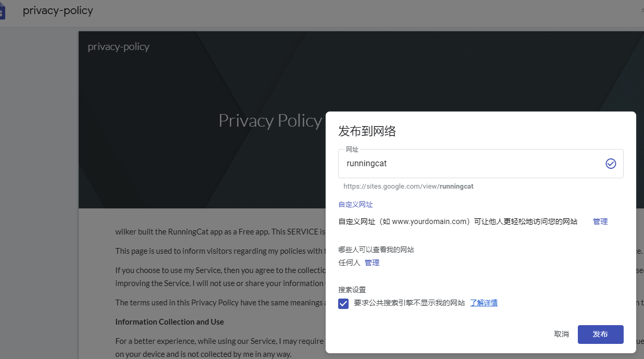Open the 自定义网址 link
This screenshot has width=644, height=359.
pos(355,204)
